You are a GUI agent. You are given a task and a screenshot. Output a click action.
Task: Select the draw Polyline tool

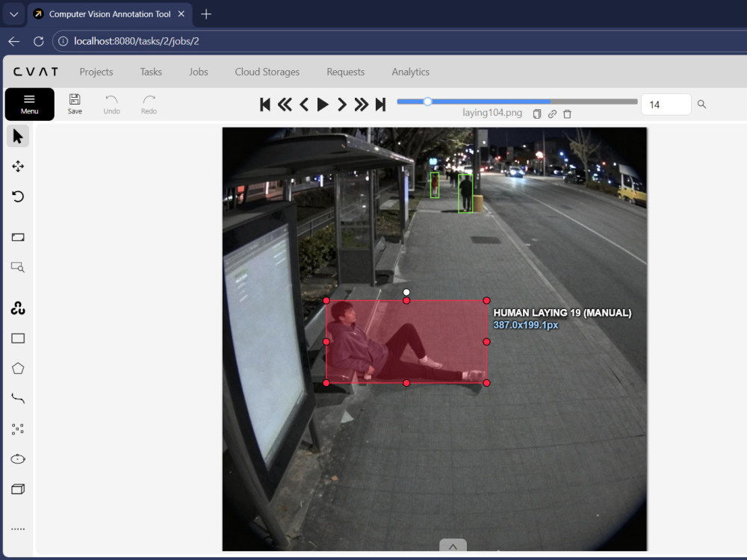[18, 399]
